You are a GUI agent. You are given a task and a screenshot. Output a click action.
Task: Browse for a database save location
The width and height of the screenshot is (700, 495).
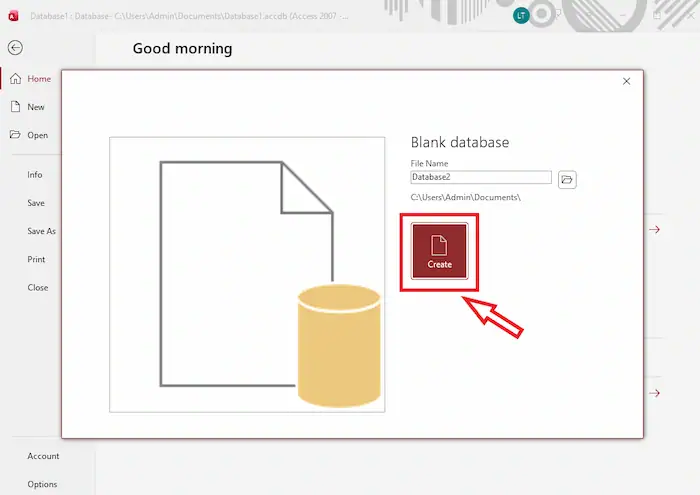click(x=567, y=179)
